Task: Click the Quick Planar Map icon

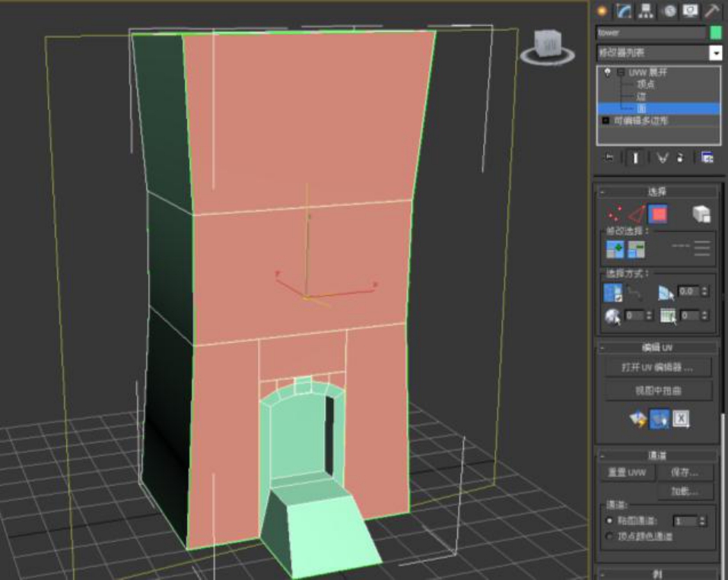Action: [637, 419]
